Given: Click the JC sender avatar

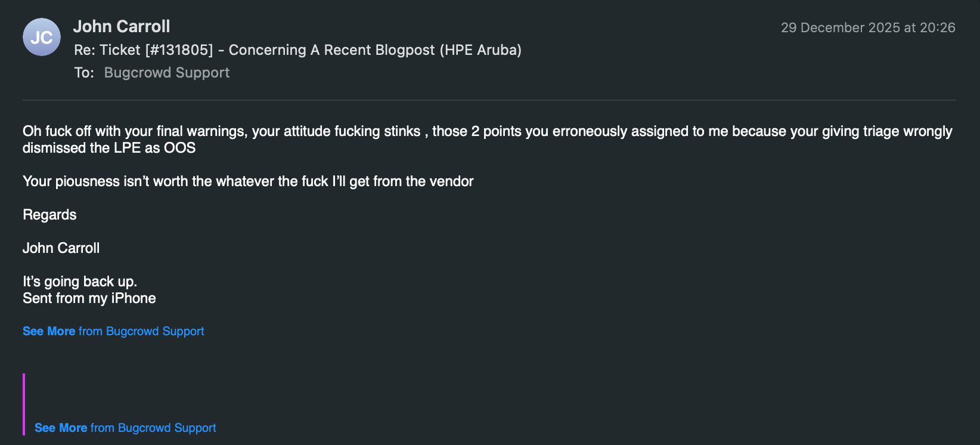Looking at the screenshot, I should (x=42, y=37).
